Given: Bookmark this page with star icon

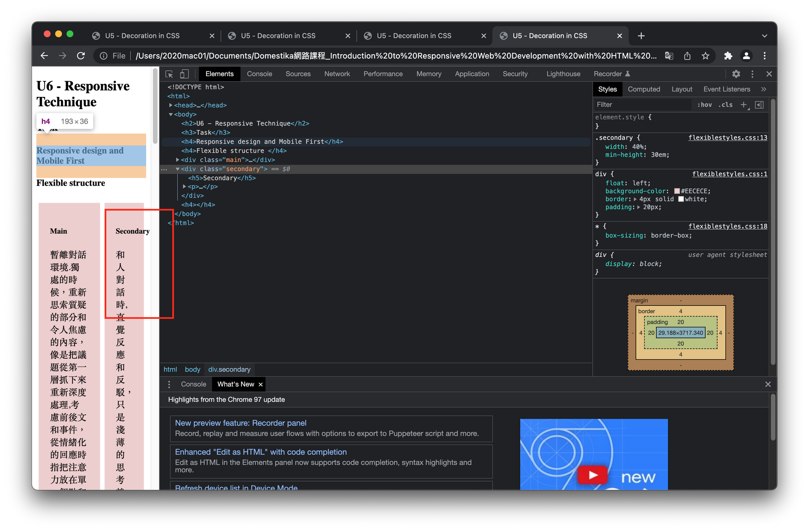Looking at the screenshot, I should click(705, 56).
